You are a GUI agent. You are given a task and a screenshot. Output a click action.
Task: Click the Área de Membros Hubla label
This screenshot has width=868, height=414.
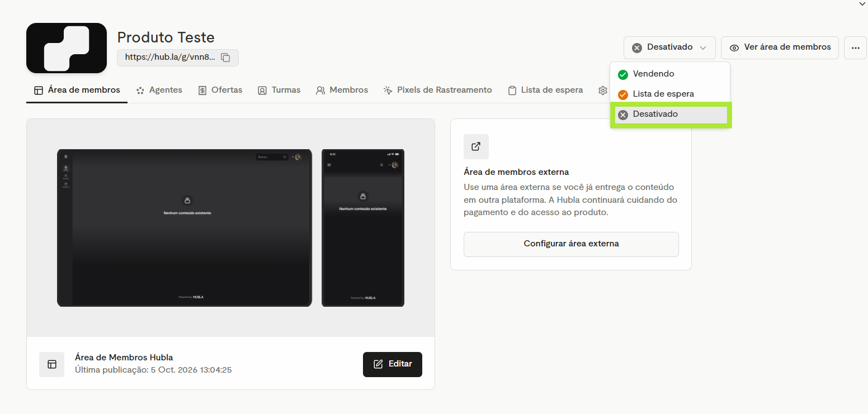[124, 358]
